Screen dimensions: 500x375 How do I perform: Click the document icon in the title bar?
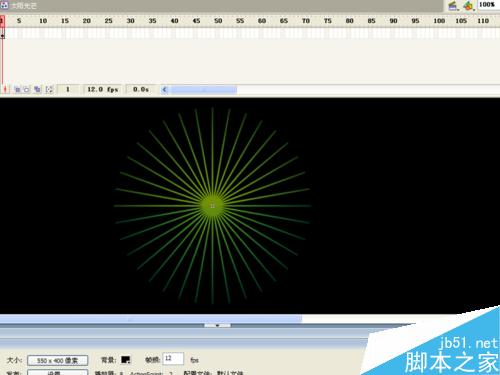(x=5, y=5)
